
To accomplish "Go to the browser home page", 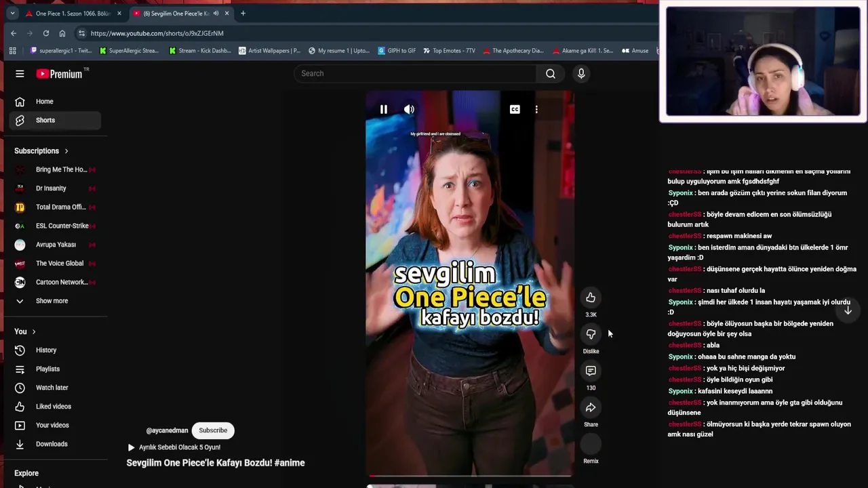I will point(62,33).
